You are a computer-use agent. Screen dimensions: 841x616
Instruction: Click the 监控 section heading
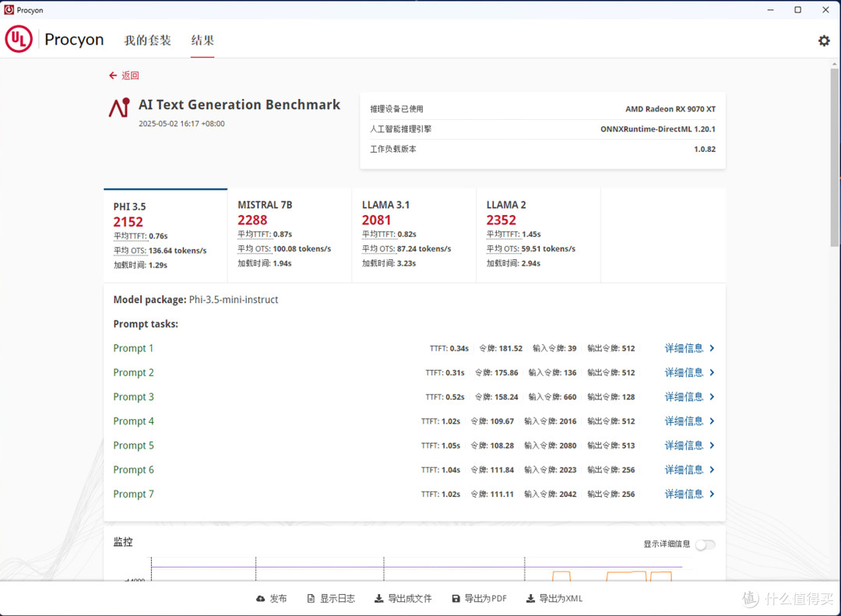click(x=123, y=542)
